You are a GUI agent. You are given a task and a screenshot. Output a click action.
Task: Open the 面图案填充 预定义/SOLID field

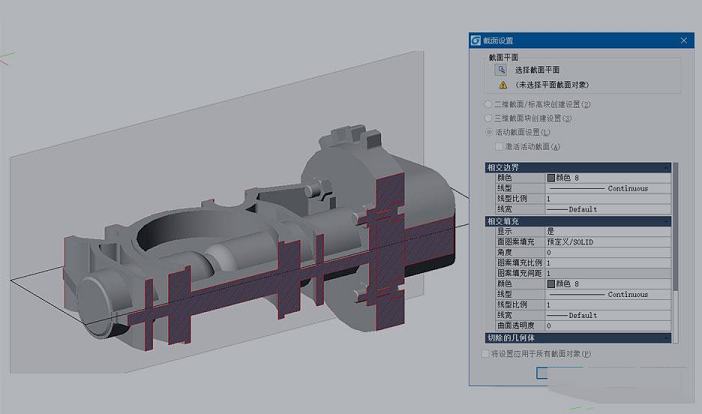[605, 241]
